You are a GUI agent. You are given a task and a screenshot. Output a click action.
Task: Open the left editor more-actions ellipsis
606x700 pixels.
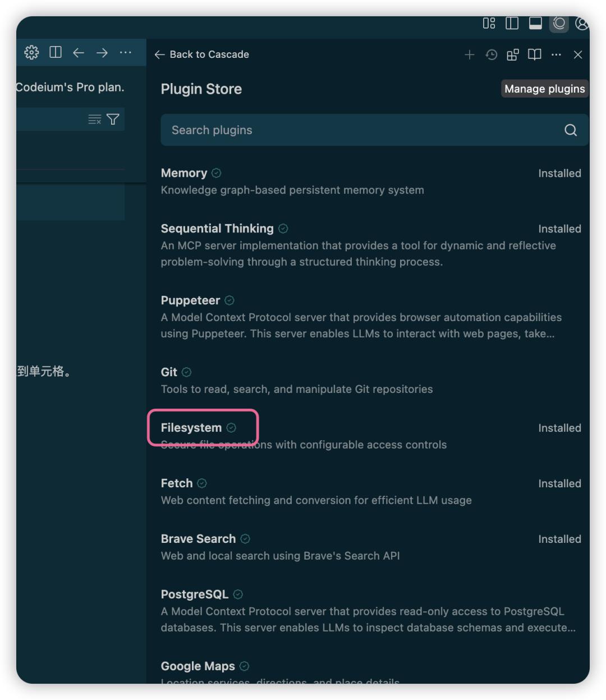[126, 53]
